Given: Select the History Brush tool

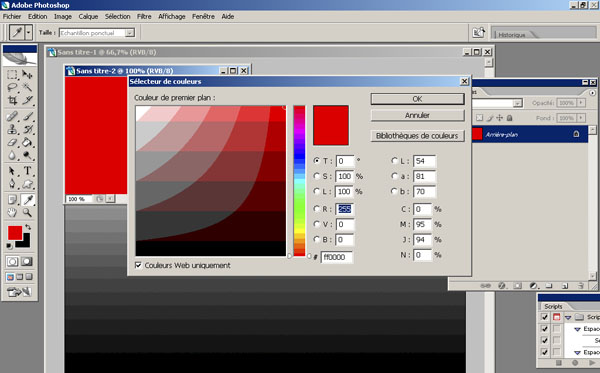Looking at the screenshot, I should click(x=27, y=130).
